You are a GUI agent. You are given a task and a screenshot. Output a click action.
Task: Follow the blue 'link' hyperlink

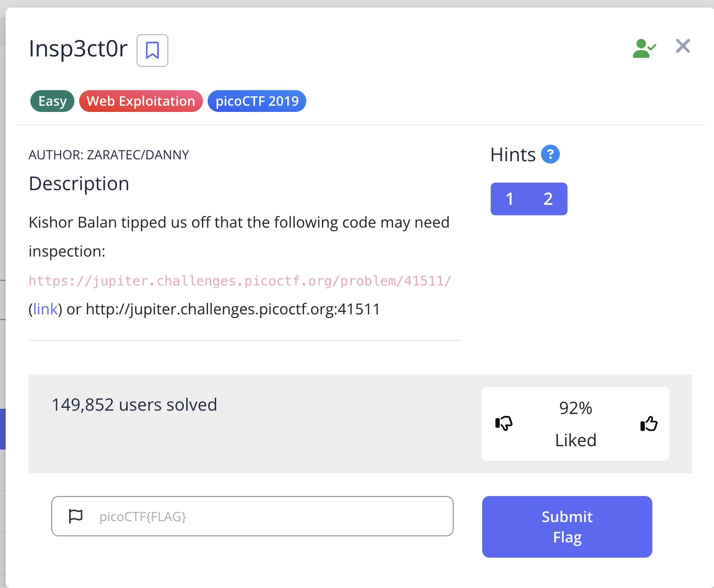pos(46,309)
